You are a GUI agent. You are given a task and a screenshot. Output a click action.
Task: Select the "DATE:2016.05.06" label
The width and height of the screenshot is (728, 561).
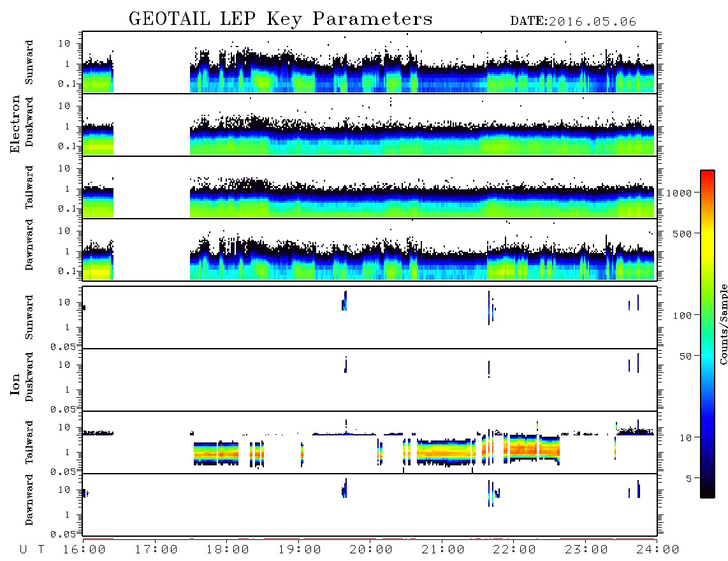tap(573, 22)
